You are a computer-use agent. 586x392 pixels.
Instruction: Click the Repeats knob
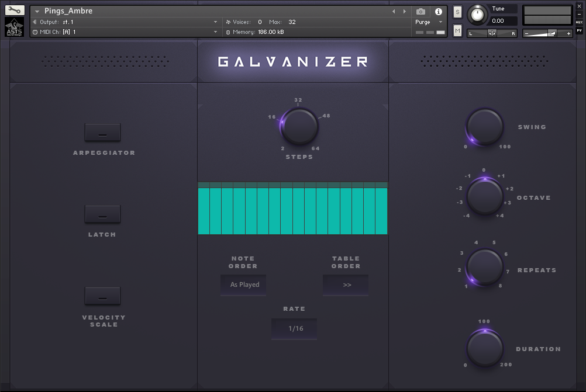[x=485, y=268]
